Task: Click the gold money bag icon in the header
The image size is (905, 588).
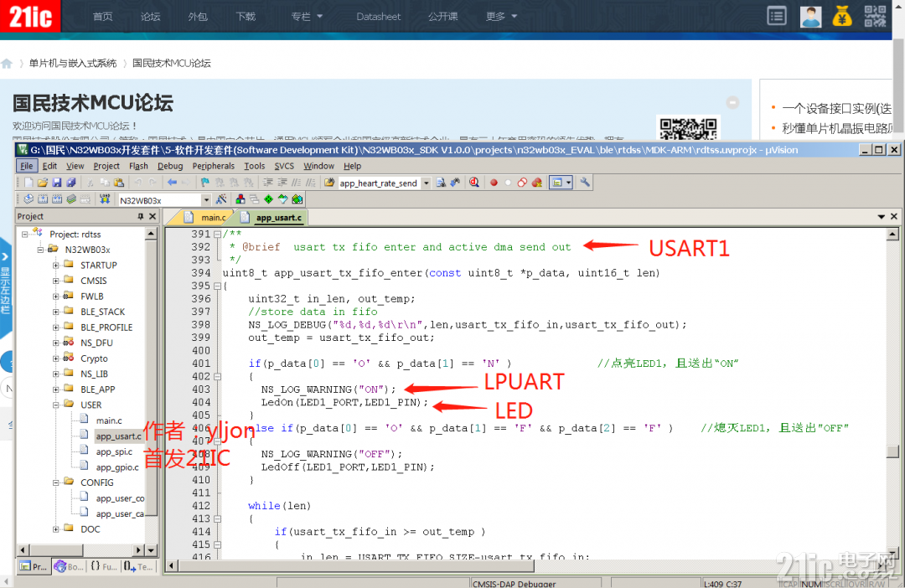Action: tap(842, 16)
